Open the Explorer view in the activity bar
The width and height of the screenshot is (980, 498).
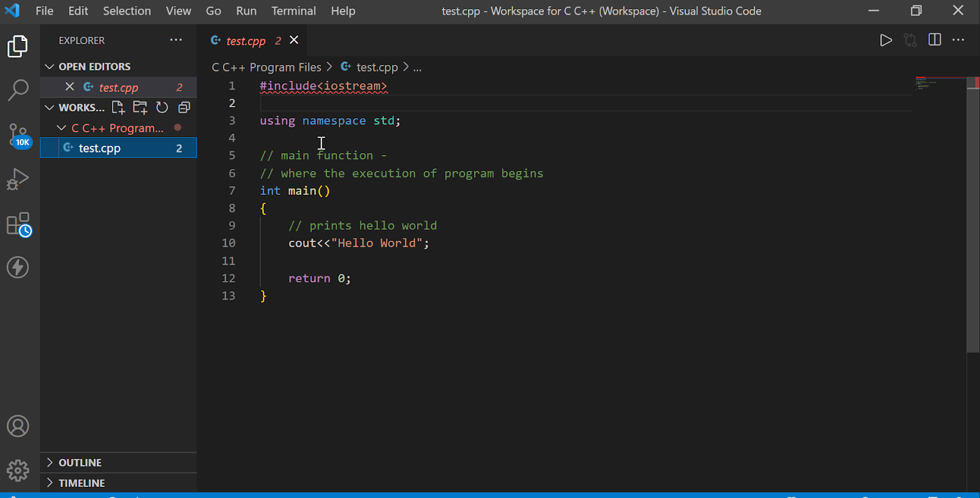pos(18,47)
